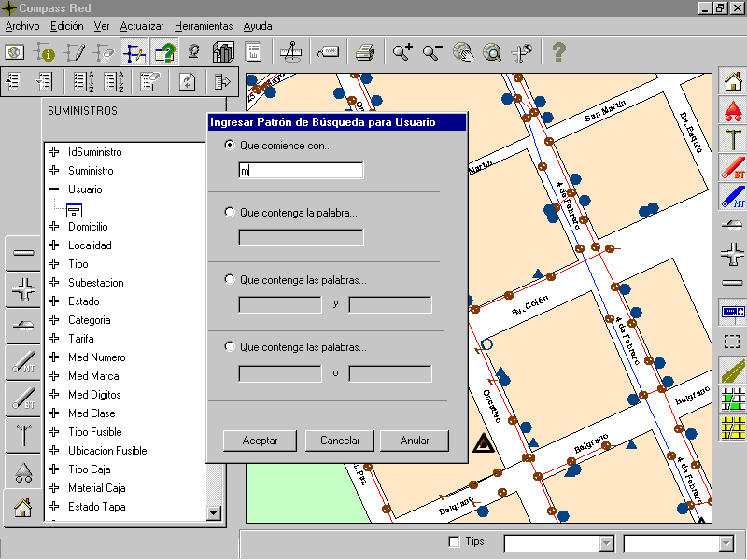
Task: Expand the Domicilio tree node
Action: pos(54,227)
